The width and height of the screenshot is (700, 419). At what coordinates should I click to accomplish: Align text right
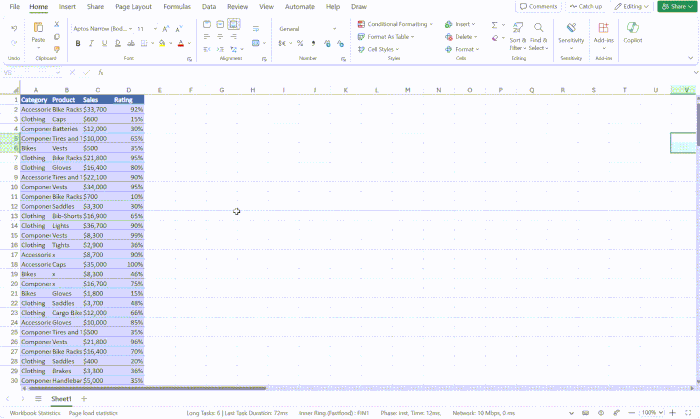(x=233, y=37)
